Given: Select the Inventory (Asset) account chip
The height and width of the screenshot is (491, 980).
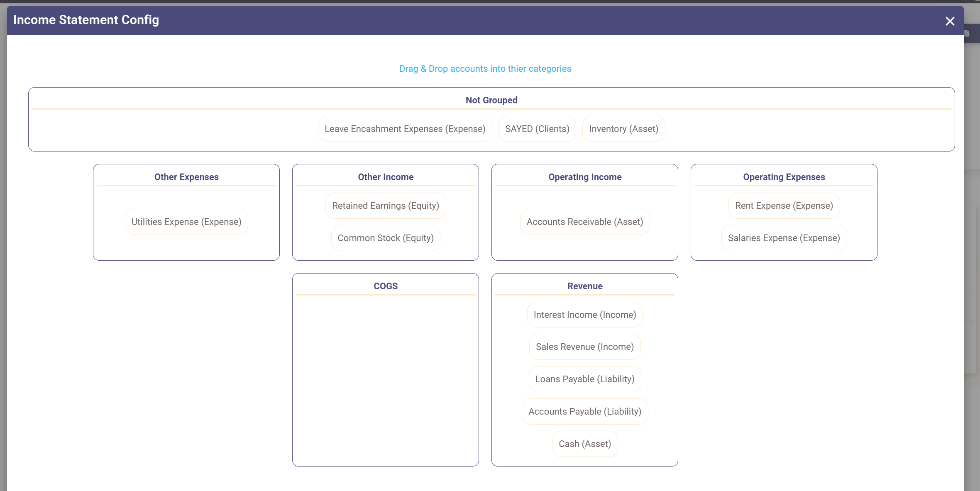Looking at the screenshot, I should coord(623,129).
